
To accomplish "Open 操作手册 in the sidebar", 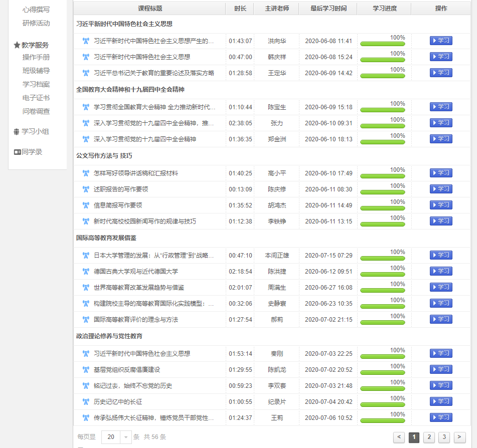I will pos(36,57).
